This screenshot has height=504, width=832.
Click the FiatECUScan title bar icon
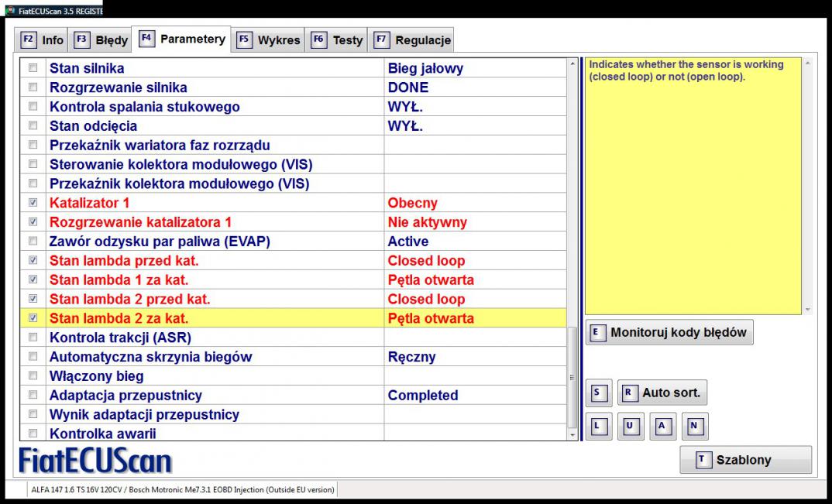[x=10, y=11]
